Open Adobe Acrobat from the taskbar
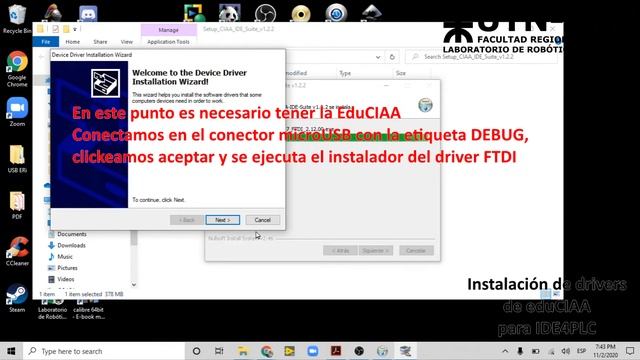 tap(336, 351)
